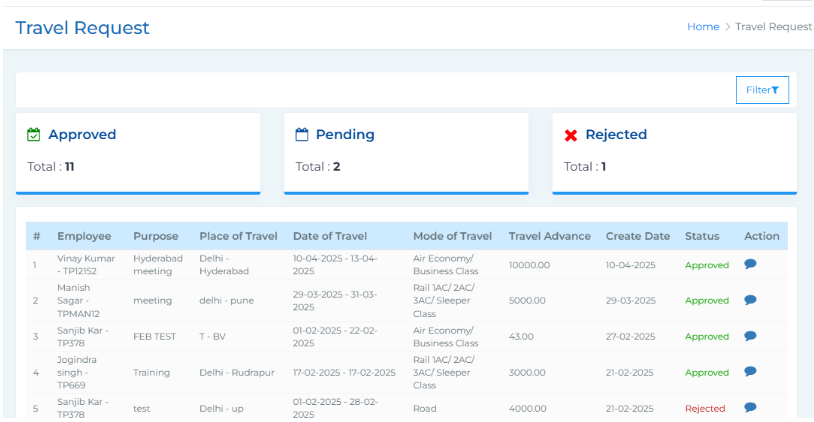Open comment icon on the Rejected row
The image size is (814, 422).
750,407
